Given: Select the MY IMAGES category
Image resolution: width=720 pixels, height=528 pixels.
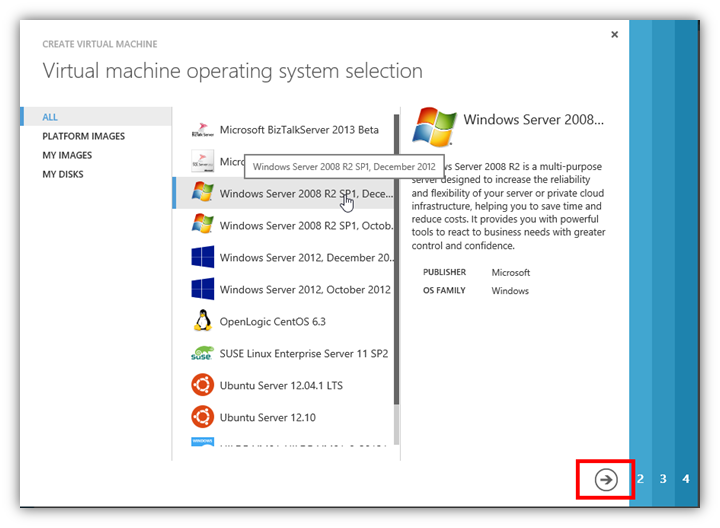Looking at the screenshot, I should [67, 155].
